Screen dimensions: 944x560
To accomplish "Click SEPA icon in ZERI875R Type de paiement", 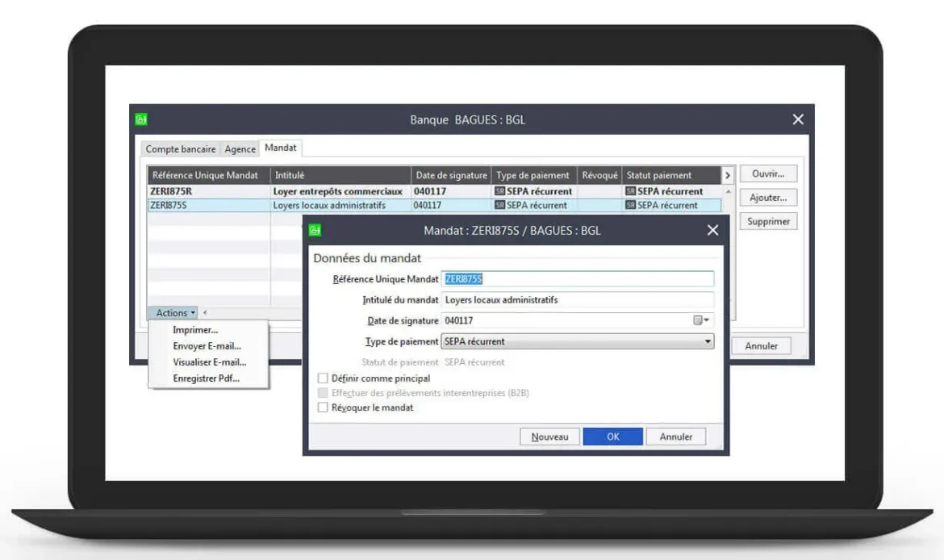I will tap(499, 191).
